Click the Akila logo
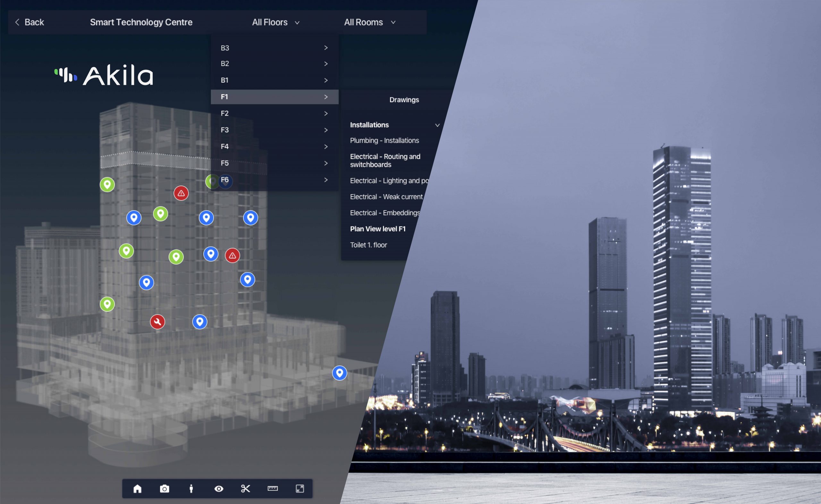This screenshot has width=821, height=504. 104,75
